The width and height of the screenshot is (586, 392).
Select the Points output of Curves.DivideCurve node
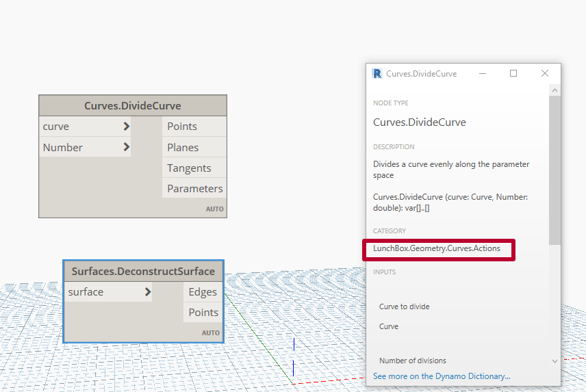click(194, 127)
